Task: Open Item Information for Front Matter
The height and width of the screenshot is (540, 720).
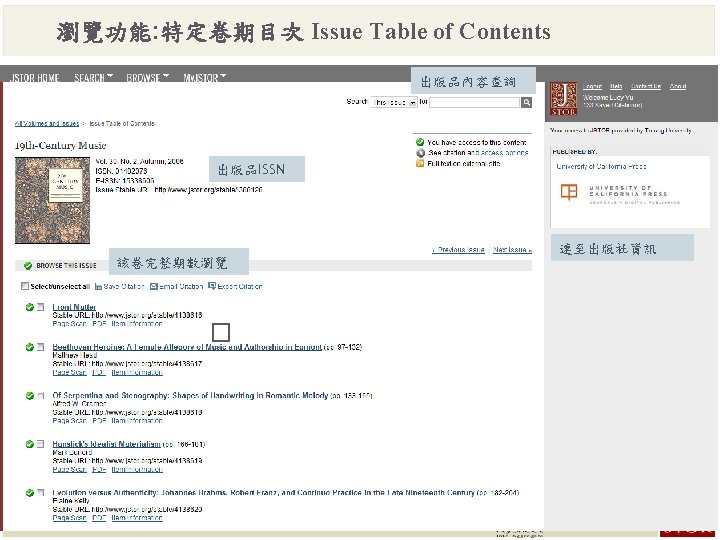Action: (x=137, y=324)
